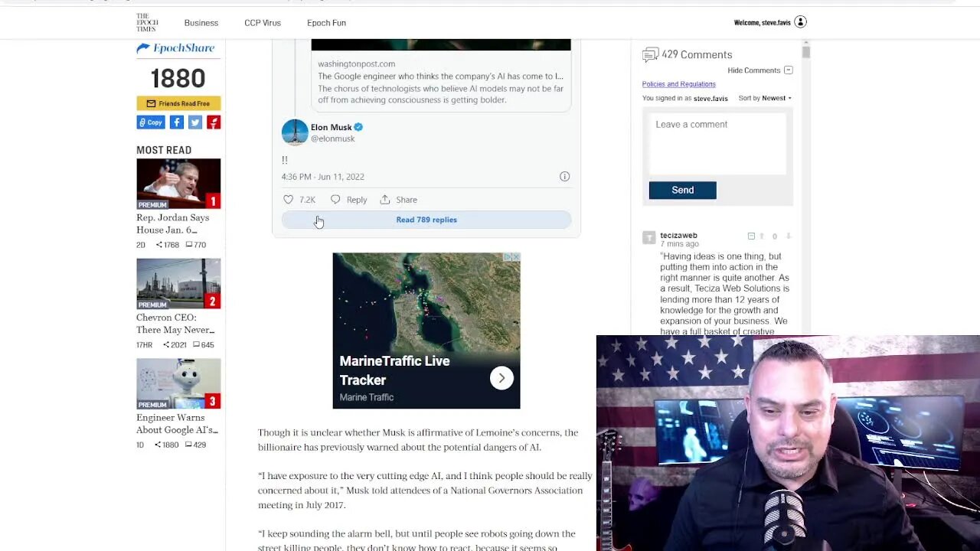Toggle Hide Comments minus box
Screen dimensions: 980x551
789,70
